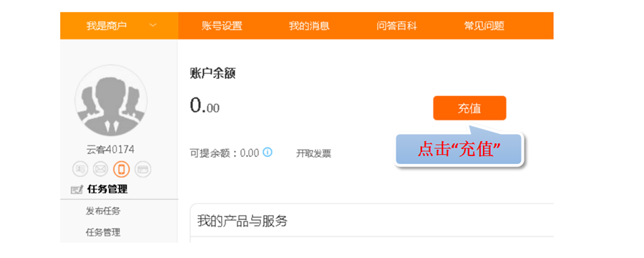
Task: Click the blue info icon beside 可提余额
Action: point(268,153)
